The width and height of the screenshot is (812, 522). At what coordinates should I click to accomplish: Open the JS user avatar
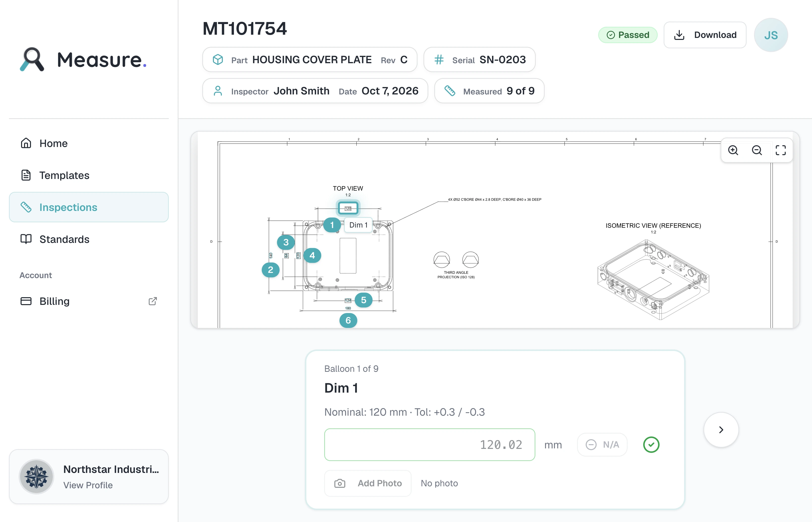(771, 35)
